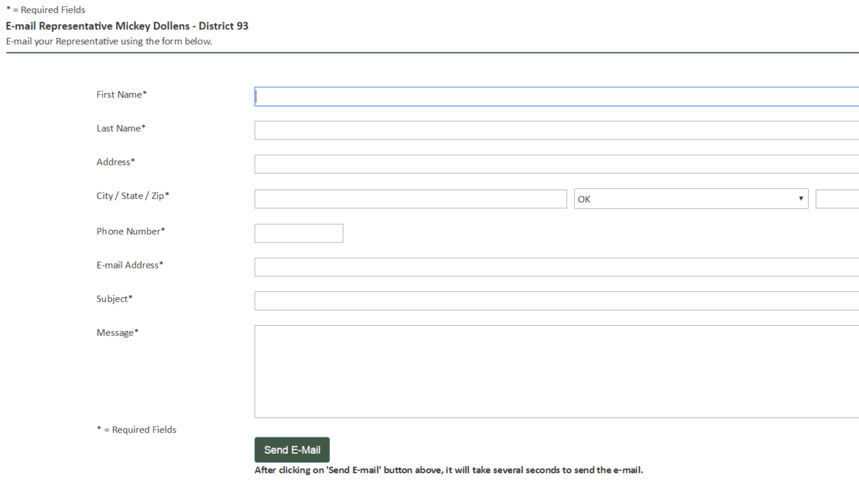This screenshot has width=859, height=504.
Task: Click the Last Name label
Action: pyautogui.click(x=121, y=128)
